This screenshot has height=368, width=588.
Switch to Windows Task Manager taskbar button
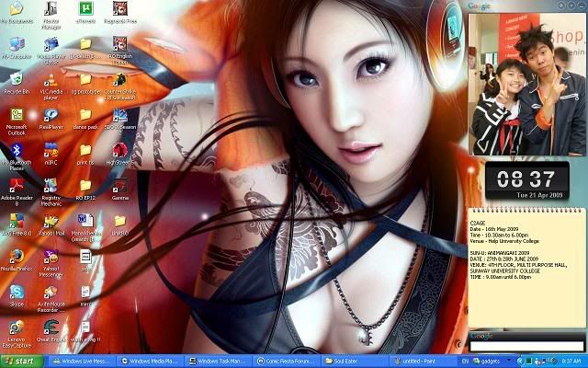coord(218,362)
